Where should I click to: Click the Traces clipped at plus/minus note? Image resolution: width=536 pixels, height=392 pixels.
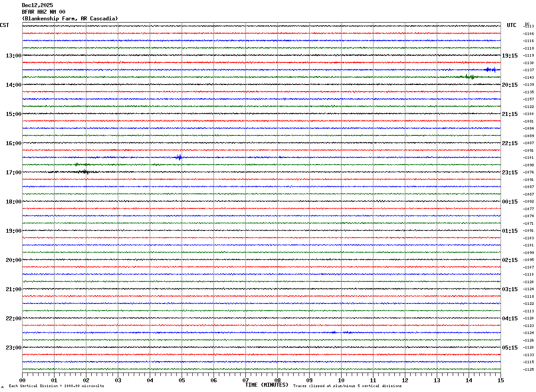tap(347, 386)
